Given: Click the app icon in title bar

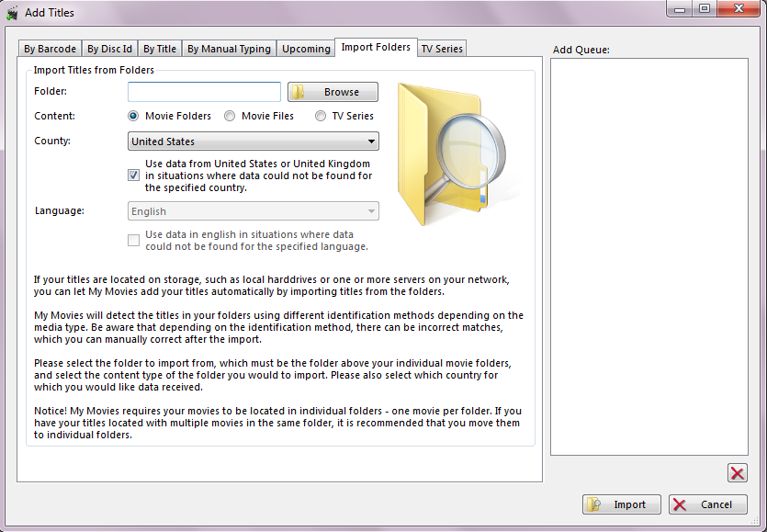Looking at the screenshot, I should 12,13.
